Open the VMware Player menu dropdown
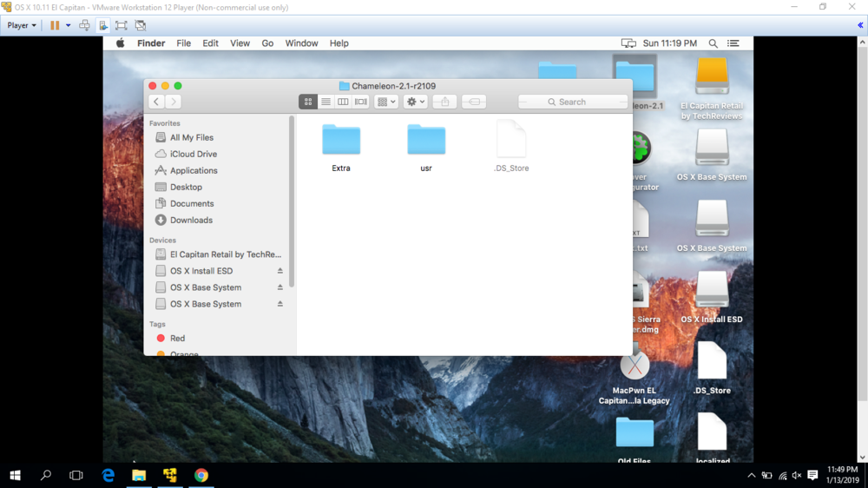 point(22,25)
